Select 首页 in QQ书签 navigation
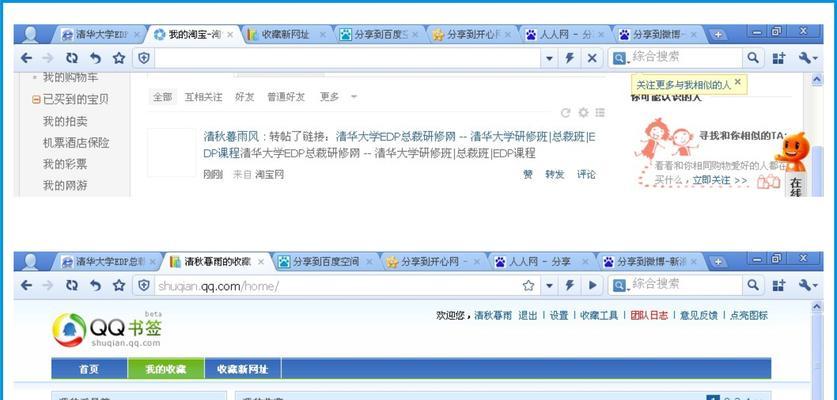The height and width of the screenshot is (400, 837). pos(89,369)
